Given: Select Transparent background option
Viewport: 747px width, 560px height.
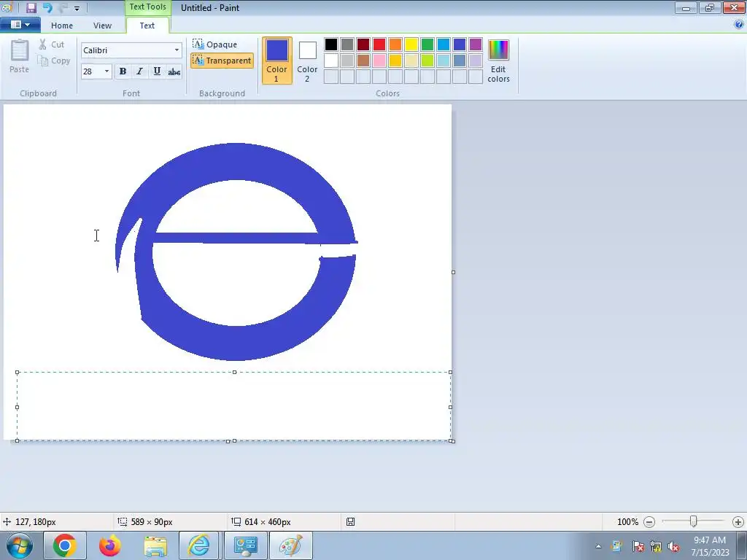Looking at the screenshot, I should pyautogui.click(x=222, y=61).
